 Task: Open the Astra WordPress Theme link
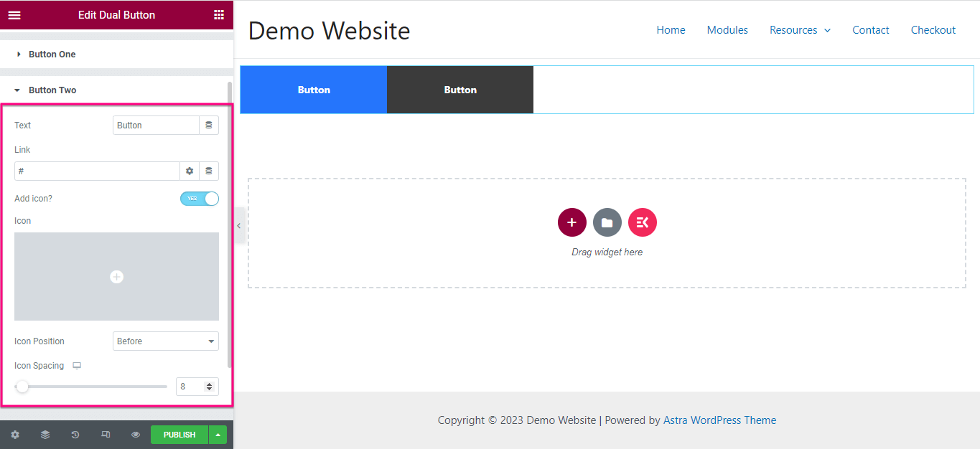[719, 420]
